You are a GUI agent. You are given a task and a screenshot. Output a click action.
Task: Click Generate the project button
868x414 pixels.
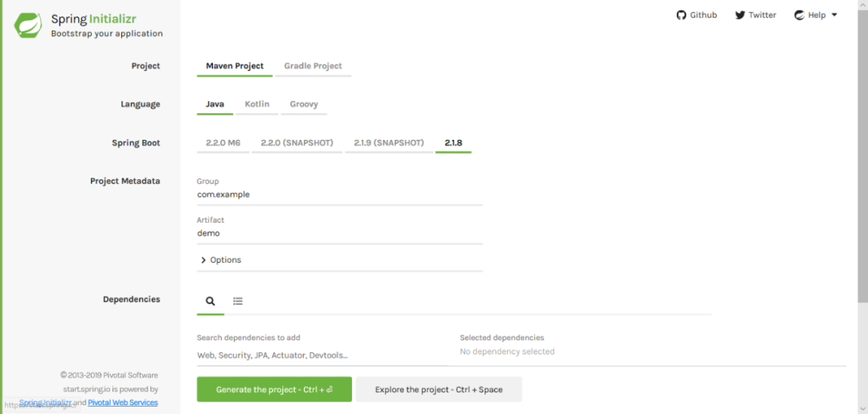275,389
